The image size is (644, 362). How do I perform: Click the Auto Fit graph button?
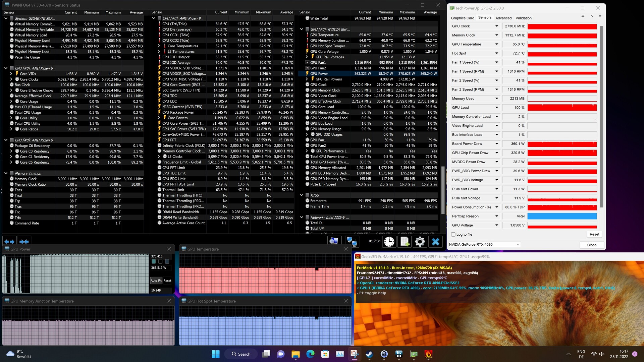tap(156, 281)
